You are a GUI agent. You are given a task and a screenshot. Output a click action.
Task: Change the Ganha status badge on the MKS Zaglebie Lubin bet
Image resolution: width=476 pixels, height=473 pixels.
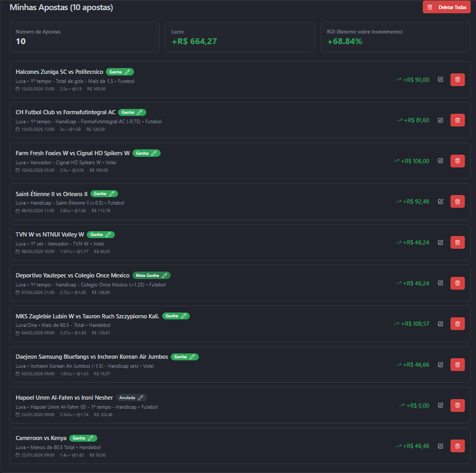(176, 316)
